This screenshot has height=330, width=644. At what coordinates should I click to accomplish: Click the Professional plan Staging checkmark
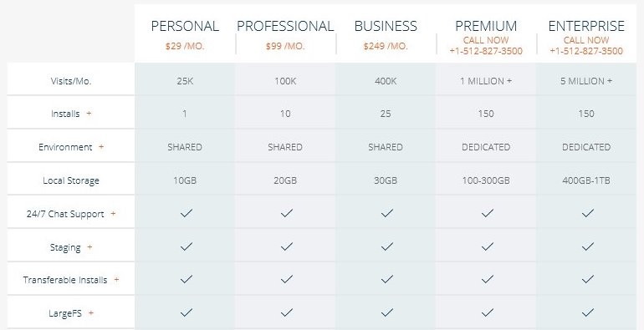(287, 246)
